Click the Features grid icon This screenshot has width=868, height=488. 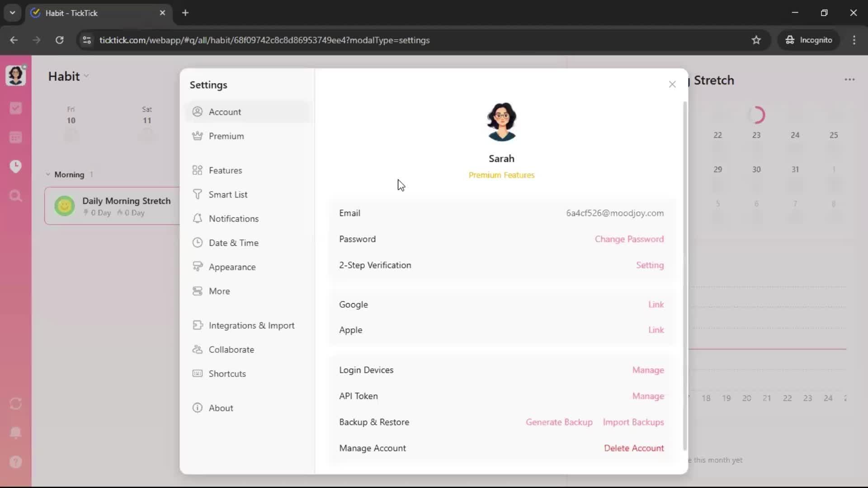point(198,170)
